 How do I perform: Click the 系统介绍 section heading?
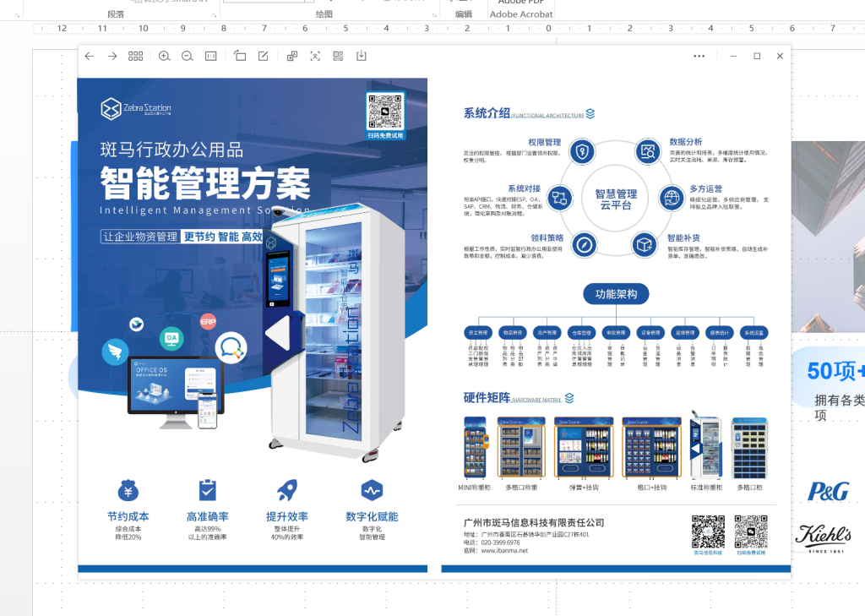coord(487,113)
